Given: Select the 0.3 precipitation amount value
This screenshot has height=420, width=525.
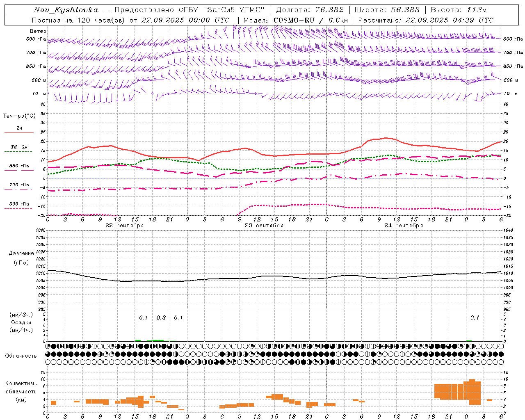Looking at the screenshot, I should coord(161,317).
